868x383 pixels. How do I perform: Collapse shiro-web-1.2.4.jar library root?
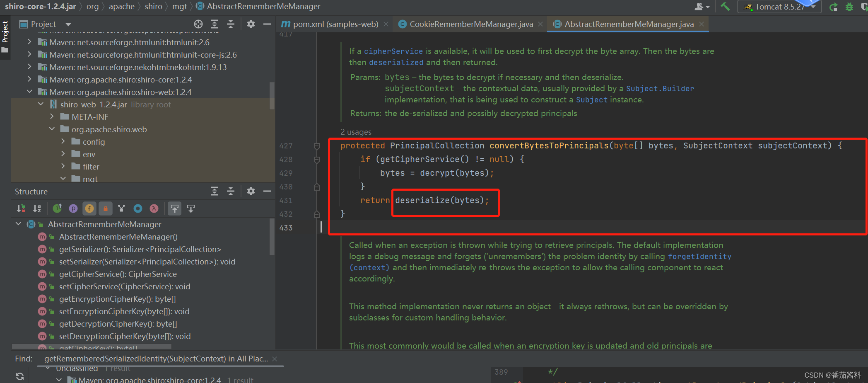pos(41,104)
